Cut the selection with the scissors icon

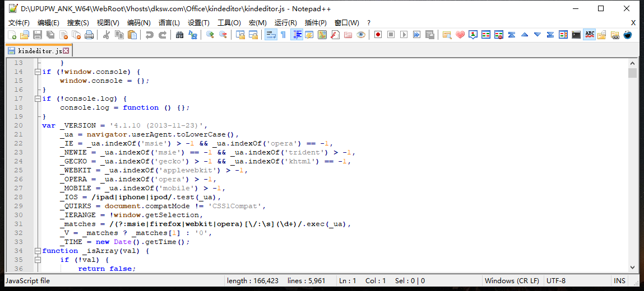[106, 35]
